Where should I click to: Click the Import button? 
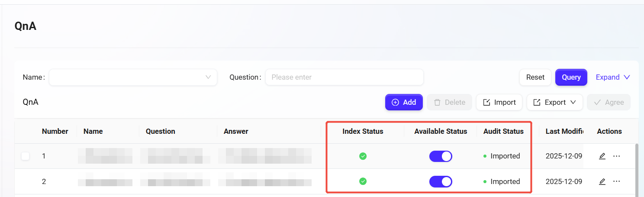pyautogui.click(x=499, y=103)
